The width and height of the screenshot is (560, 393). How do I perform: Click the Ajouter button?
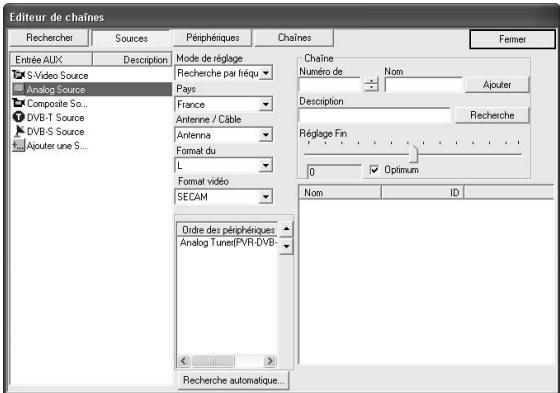[497, 85]
